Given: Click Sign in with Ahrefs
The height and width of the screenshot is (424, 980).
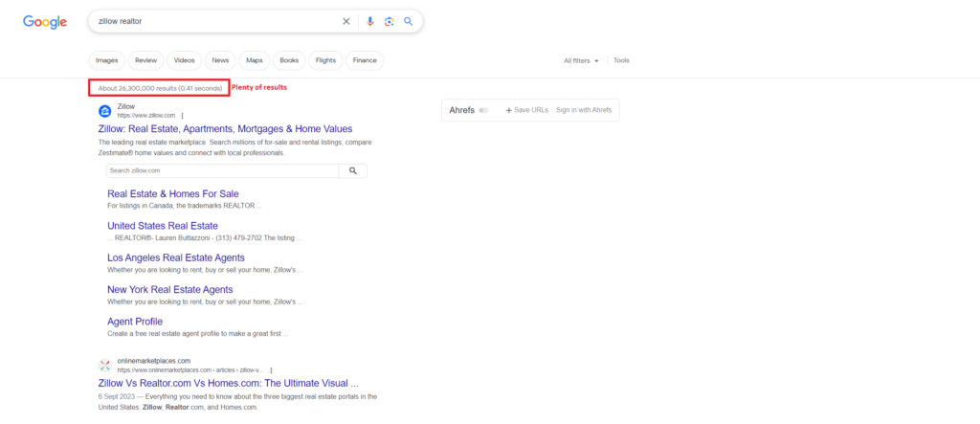Looking at the screenshot, I should (584, 110).
